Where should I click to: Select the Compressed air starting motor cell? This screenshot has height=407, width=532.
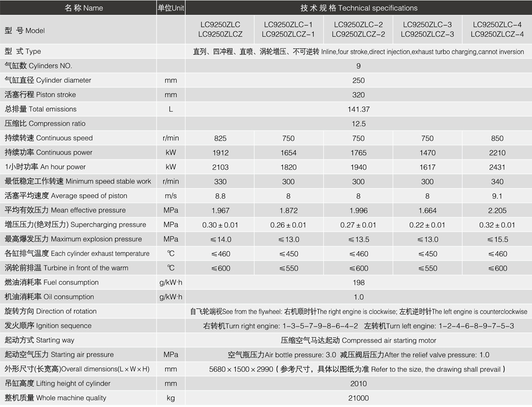(x=358, y=340)
